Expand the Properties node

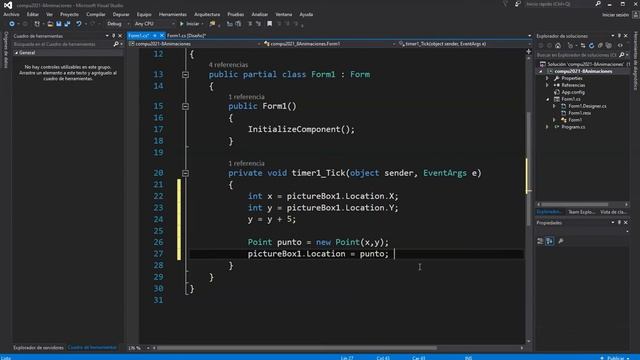[x=548, y=78]
